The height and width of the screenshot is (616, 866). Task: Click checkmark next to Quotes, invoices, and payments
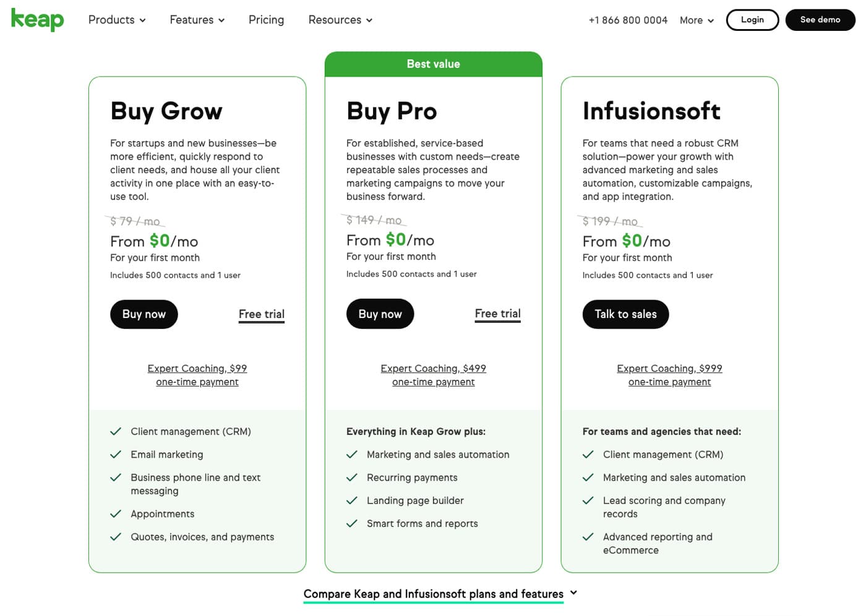click(116, 537)
